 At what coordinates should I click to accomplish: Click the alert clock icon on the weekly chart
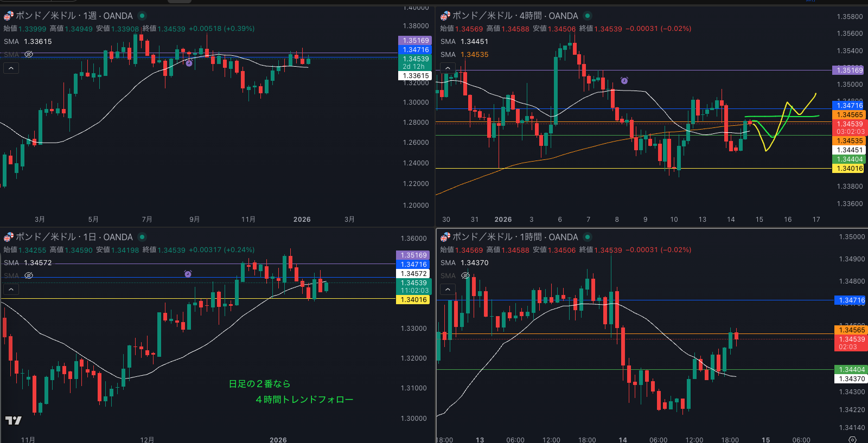coord(189,63)
